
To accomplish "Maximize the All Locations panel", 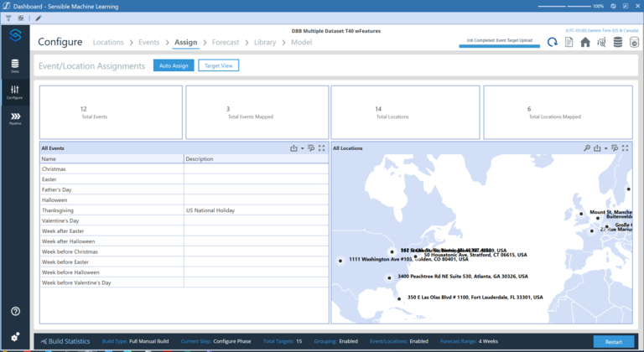I will [625, 148].
